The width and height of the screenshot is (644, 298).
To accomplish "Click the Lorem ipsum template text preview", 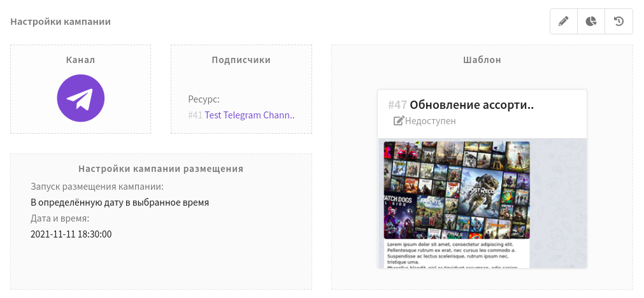I will (457, 255).
